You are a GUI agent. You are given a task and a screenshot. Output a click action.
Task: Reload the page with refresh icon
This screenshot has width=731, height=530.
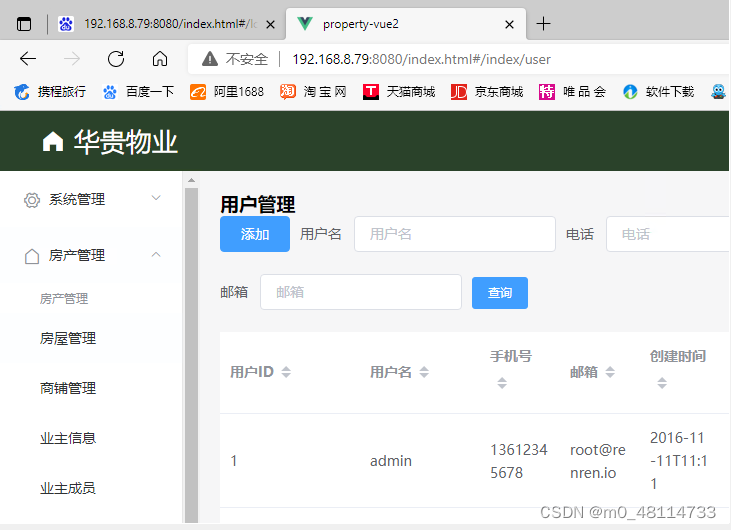[116, 59]
